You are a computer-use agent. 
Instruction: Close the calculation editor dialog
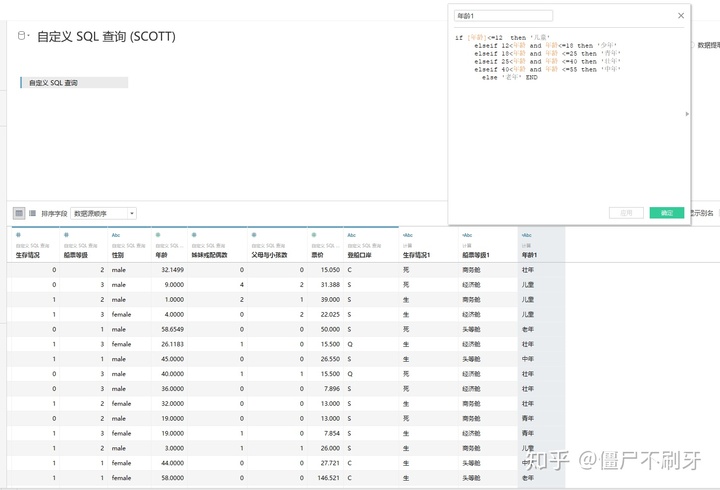click(x=681, y=16)
